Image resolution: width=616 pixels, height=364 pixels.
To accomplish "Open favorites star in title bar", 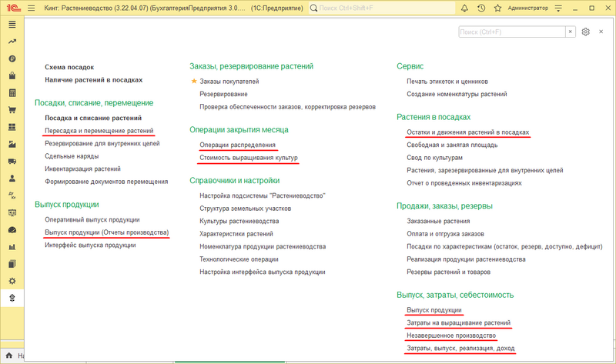I will 497,8.
